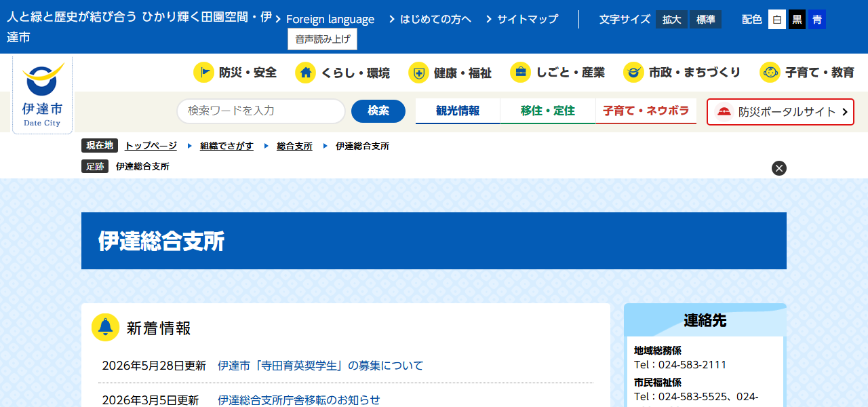Go to トップページ breadcrumb
868x407 pixels.
pyautogui.click(x=151, y=146)
